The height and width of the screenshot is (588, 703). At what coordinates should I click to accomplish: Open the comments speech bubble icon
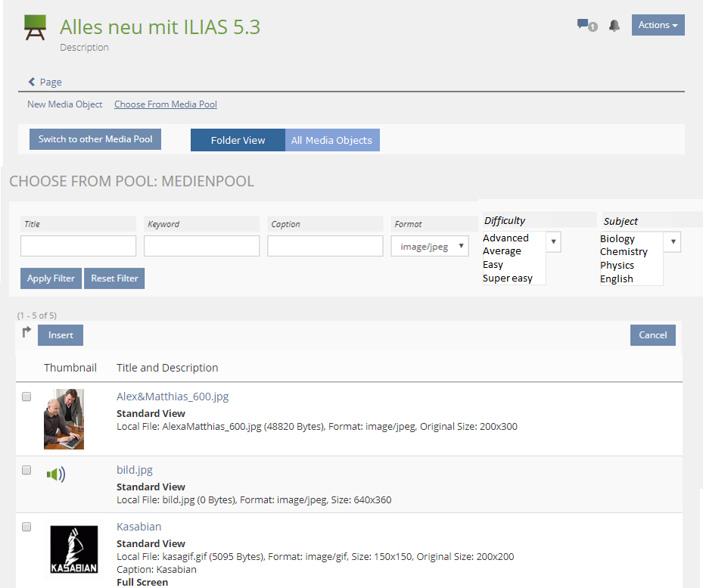tap(583, 25)
